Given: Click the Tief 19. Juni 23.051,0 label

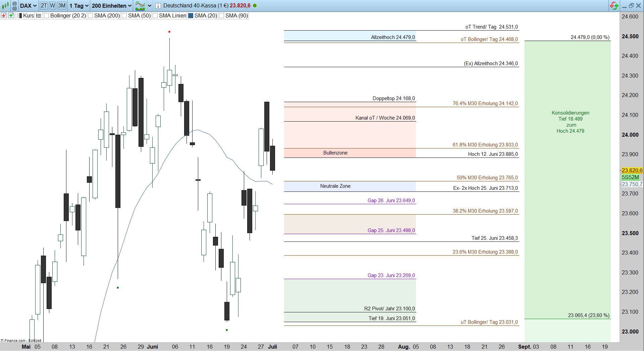Looking at the screenshot, I should click(x=391, y=318).
